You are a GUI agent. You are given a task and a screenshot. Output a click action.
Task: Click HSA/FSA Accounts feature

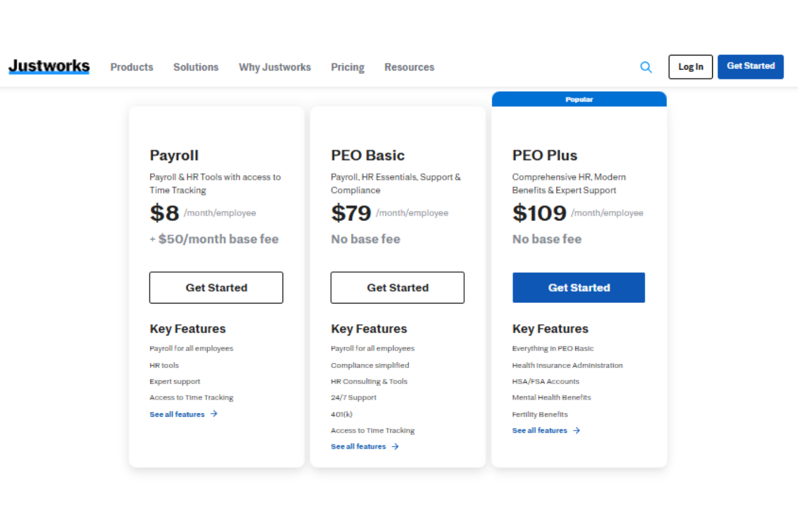pyautogui.click(x=546, y=381)
